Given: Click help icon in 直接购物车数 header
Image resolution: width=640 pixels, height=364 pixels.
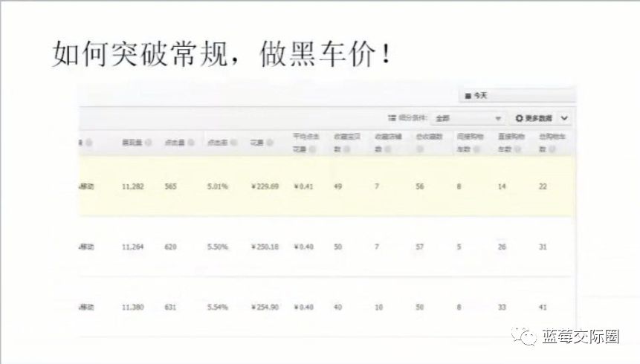Looking at the screenshot, I should [517, 149].
